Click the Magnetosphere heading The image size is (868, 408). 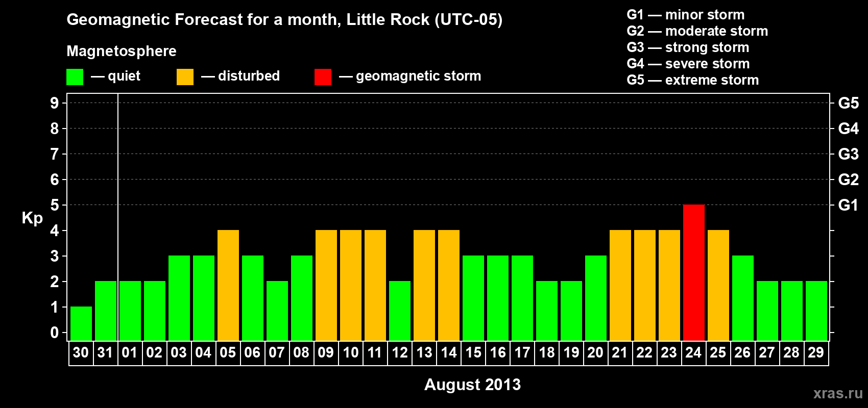pyautogui.click(x=122, y=52)
